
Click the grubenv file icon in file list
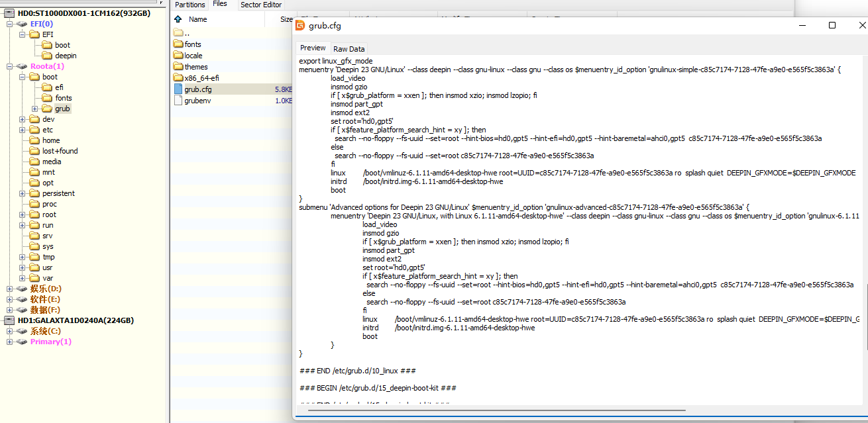(178, 100)
